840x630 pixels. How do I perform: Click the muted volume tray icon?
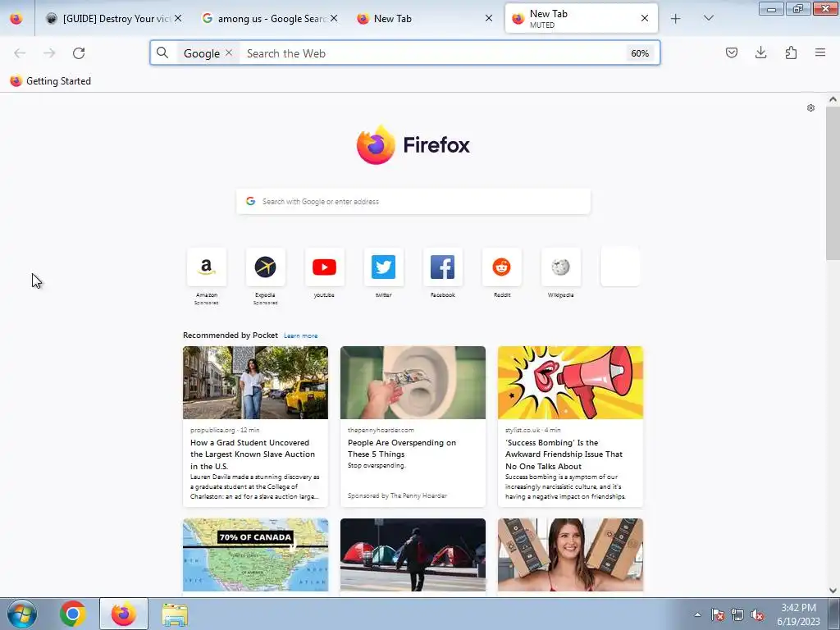coord(757,614)
